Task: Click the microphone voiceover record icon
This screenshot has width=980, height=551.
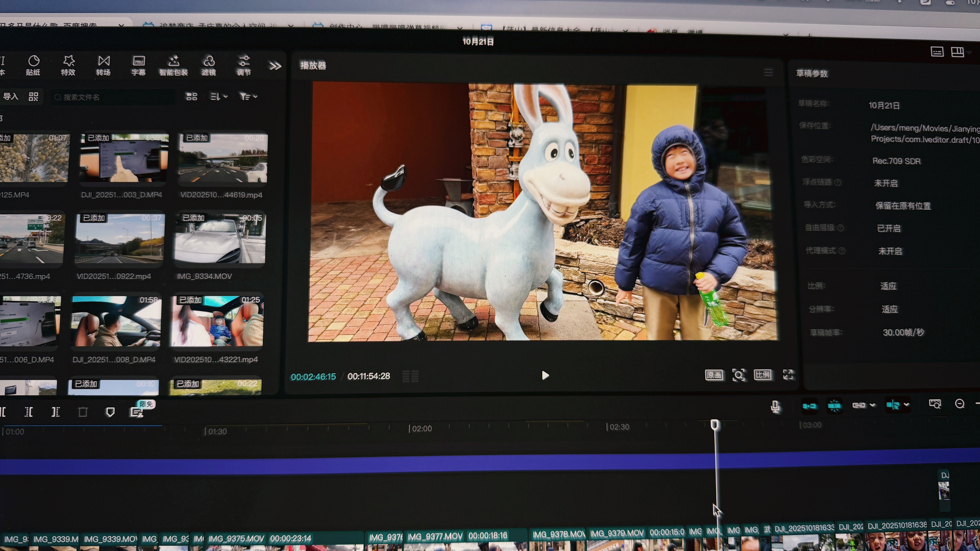Action: [x=775, y=406]
